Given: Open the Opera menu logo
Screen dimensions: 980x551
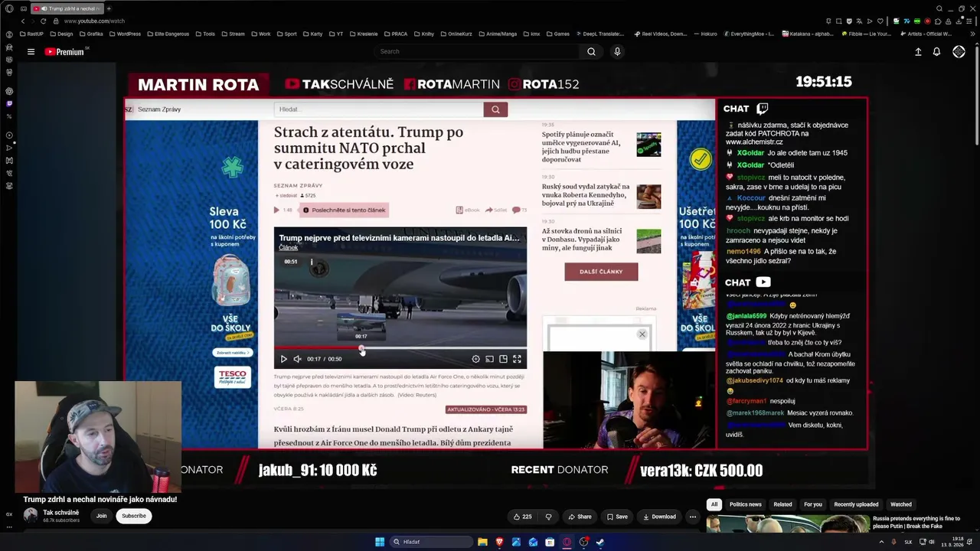Looking at the screenshot, I should click(9, 8).
